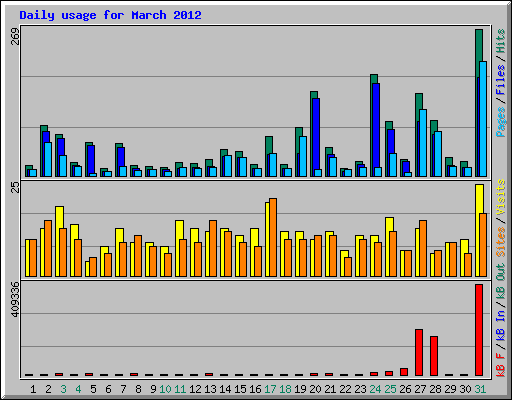Image resolution: width=512 pixels, height=400 pixels.
Task: Click day label 20 on the x-axis
Action: (x=315, y=389)
